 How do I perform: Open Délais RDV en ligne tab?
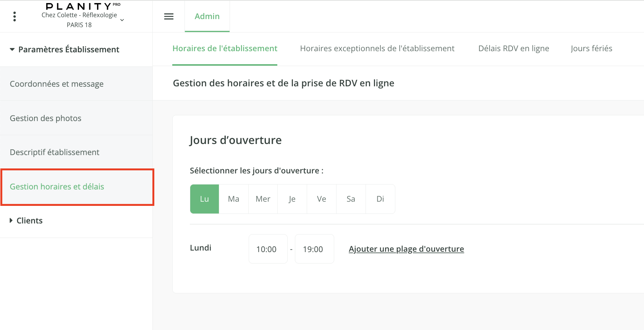(514, 49)
